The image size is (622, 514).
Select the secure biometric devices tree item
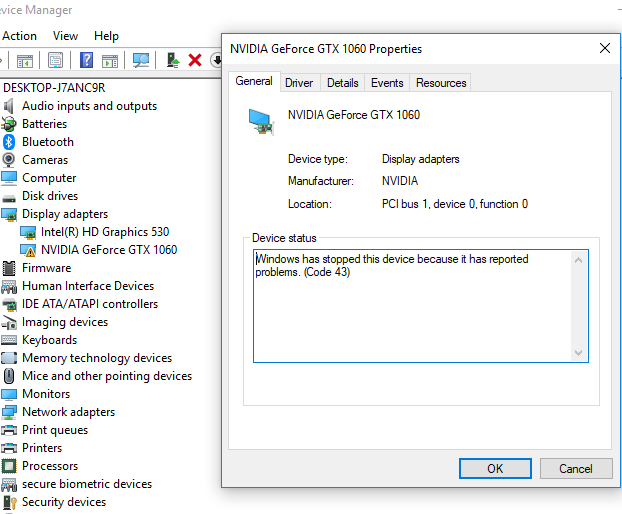[87, 484]
